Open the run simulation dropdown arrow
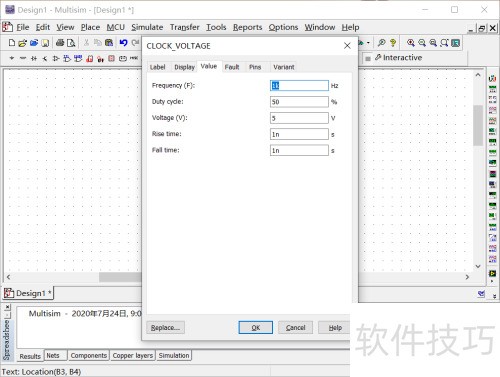This screenshot has height=377, width=500. point(368,43)
